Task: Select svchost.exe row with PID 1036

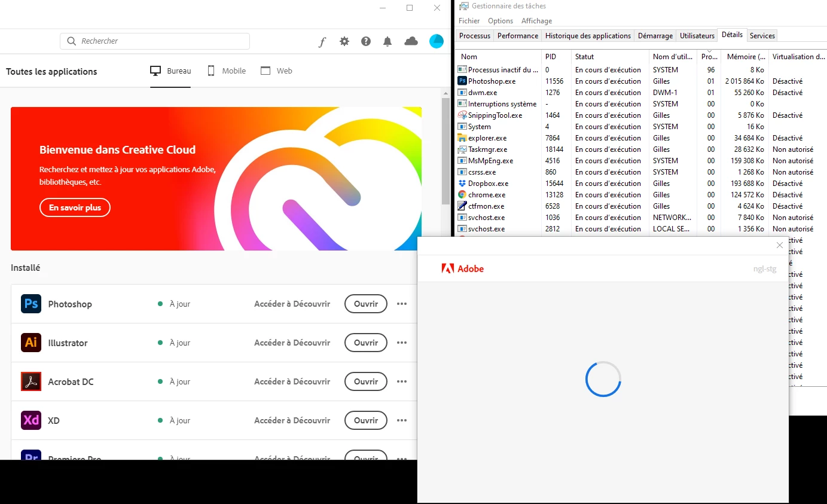Action: coord(640,217)
